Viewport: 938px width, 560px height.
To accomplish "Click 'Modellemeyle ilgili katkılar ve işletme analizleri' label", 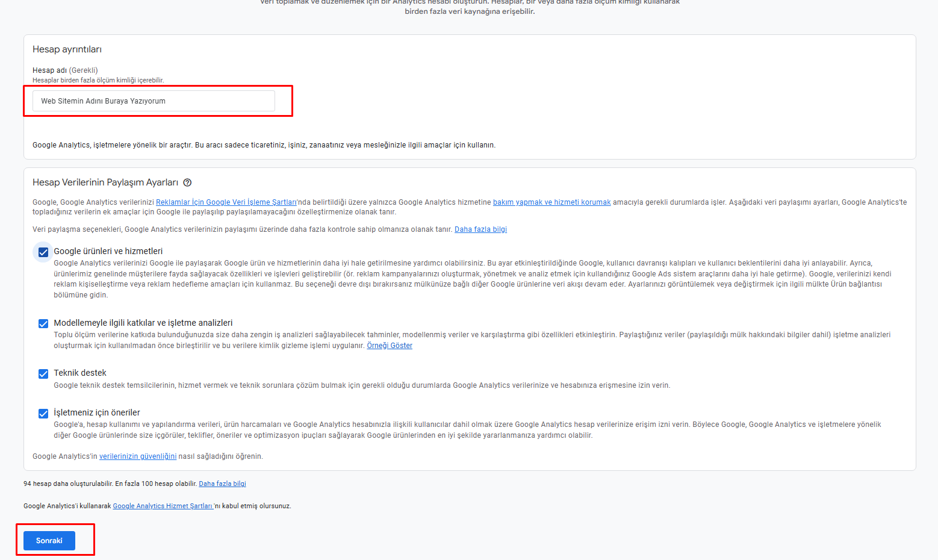I will [143, 323].
